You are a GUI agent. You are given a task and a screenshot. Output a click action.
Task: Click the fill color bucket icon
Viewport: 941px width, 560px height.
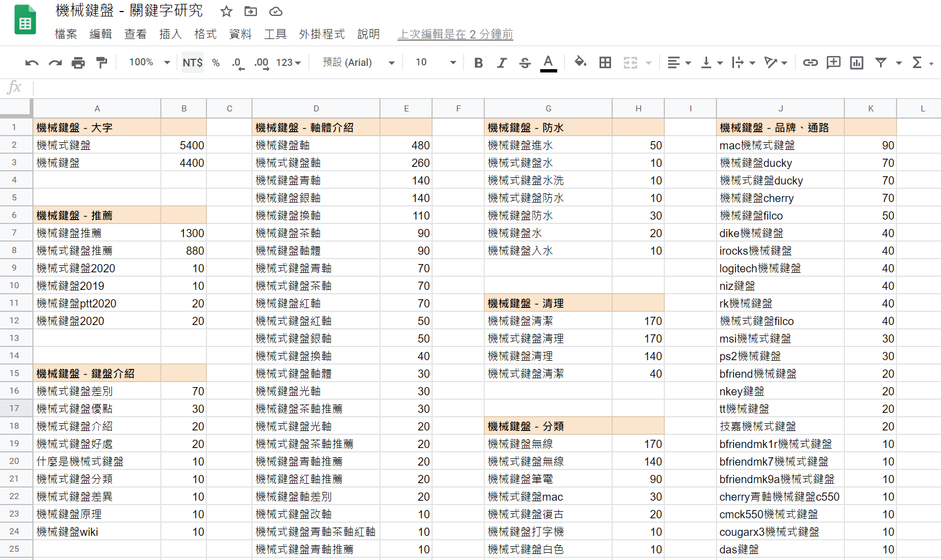tap(580, 62)
